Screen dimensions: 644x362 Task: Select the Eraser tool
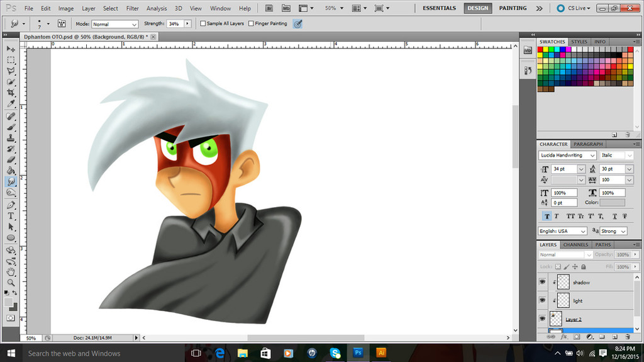[11, 160]
